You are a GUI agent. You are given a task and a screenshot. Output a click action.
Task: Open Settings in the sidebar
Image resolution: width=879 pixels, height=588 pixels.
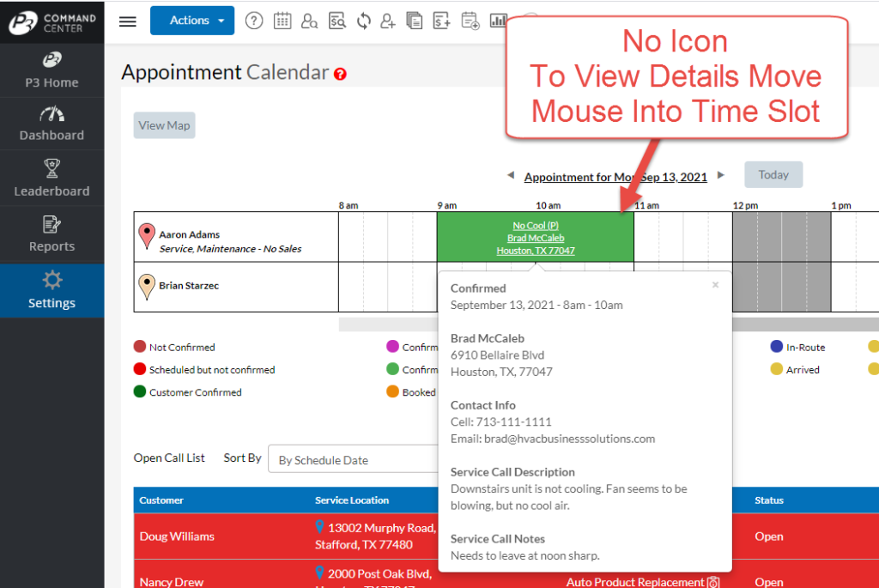pyautogui.click(x=52, y=290)
